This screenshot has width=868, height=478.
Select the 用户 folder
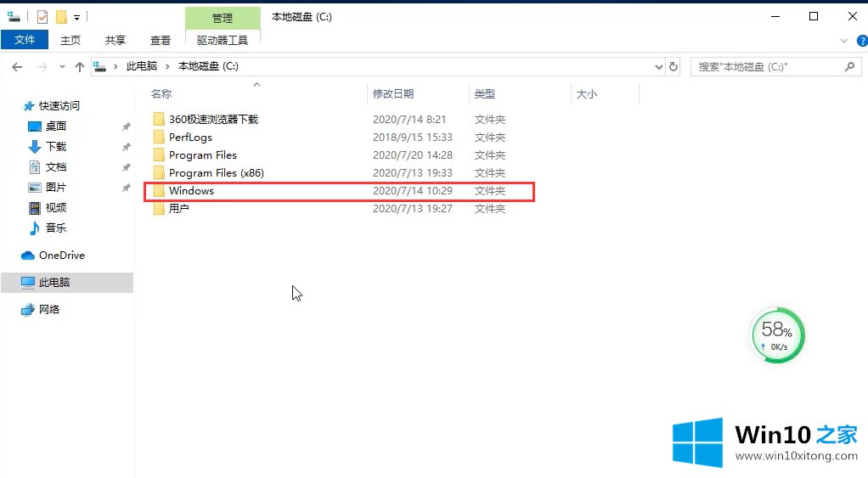(178, 209)
